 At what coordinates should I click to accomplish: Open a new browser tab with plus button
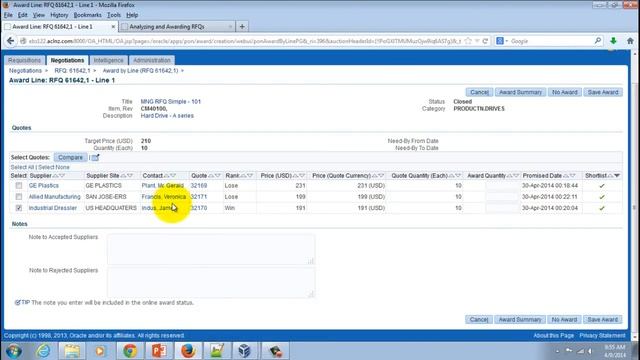pyautogui.click(x=242, y=27)
